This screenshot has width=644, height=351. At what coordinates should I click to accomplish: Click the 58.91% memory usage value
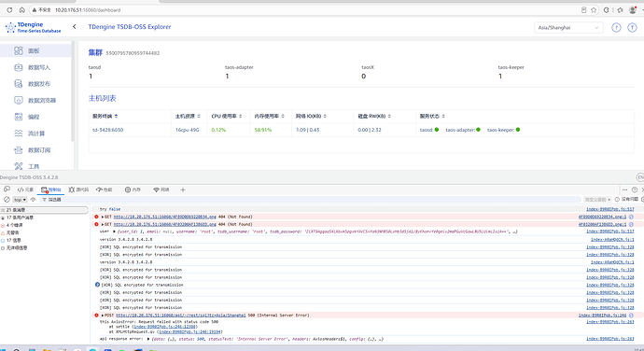coord(263,130)
